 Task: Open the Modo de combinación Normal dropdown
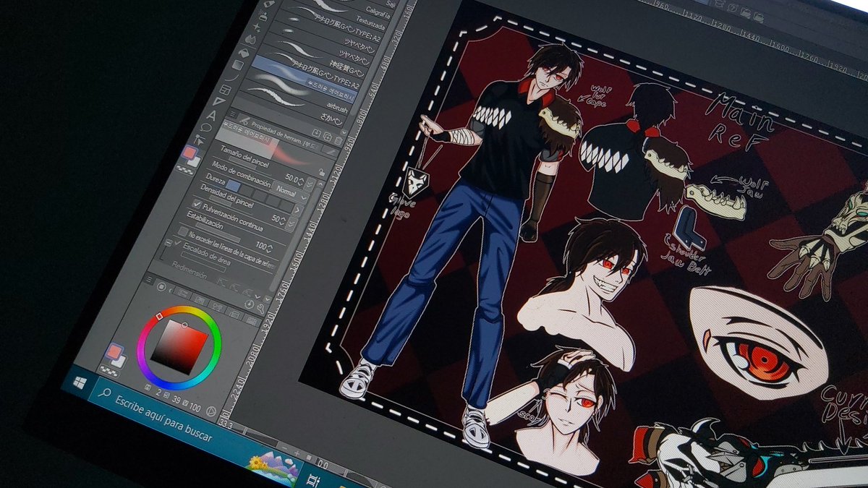[x=289, y=193]
